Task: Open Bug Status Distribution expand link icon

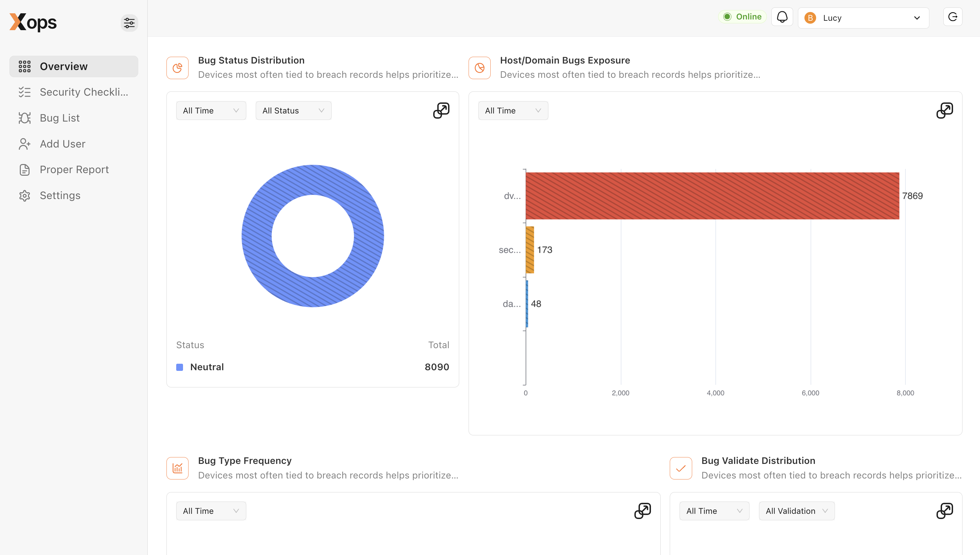Action: click(441, 111)
